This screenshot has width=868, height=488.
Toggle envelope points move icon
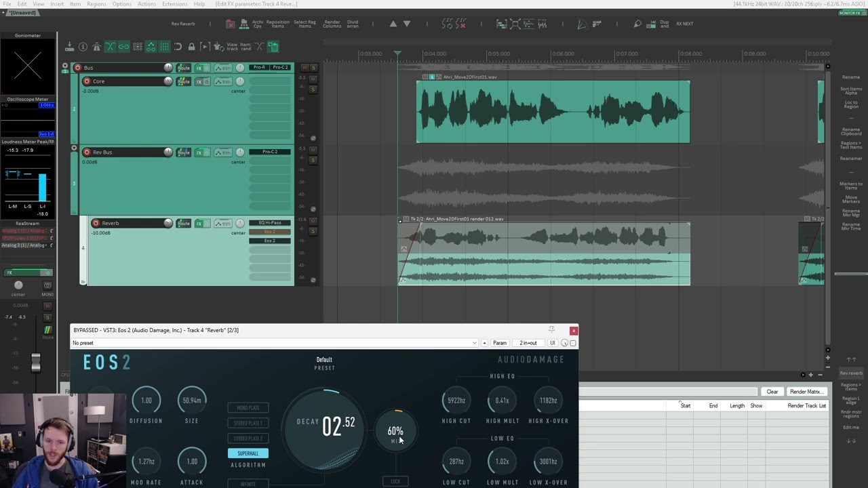(151, 47)
